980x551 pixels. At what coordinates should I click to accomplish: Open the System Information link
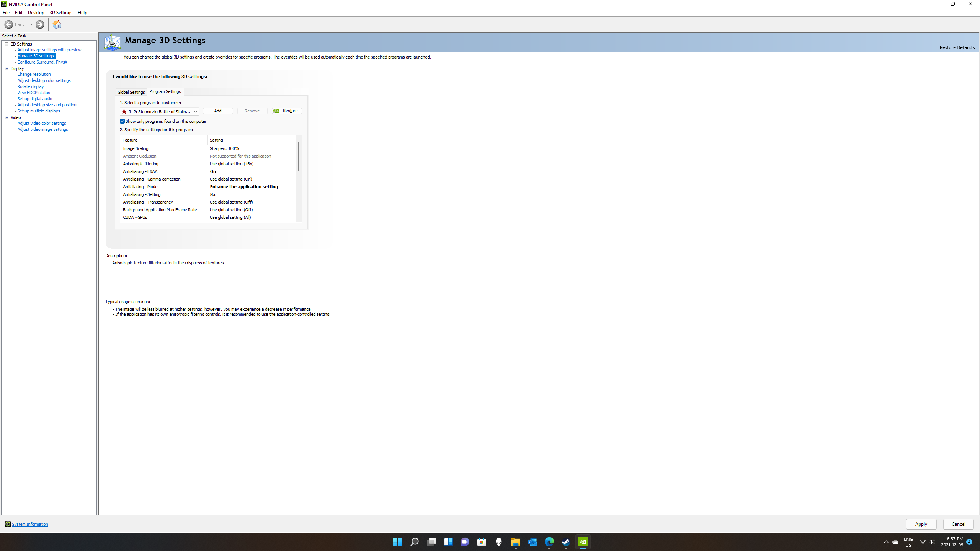coord(30,524)
